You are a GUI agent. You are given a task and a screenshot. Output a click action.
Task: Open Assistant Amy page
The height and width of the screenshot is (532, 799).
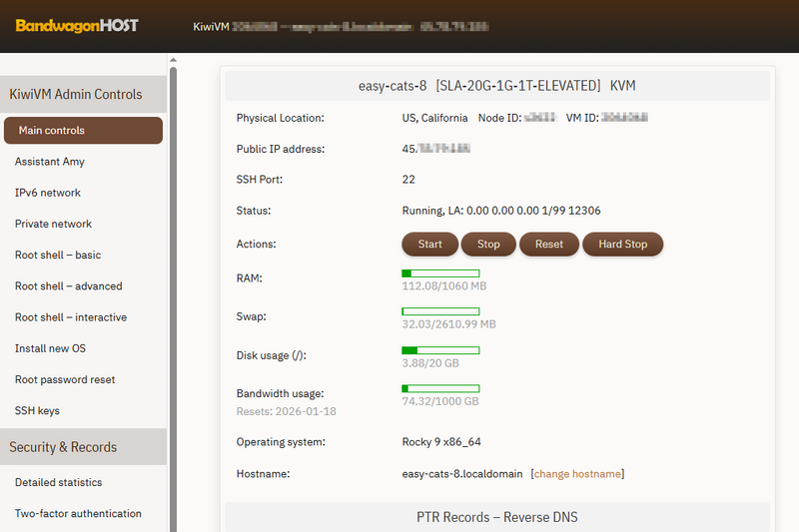(x=49, y=162)
